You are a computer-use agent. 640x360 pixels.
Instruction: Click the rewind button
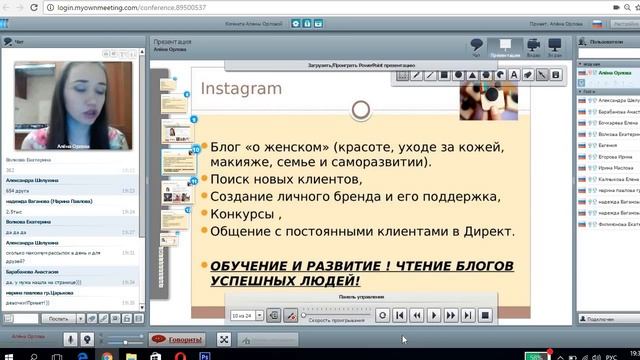(x=417, y=315)
